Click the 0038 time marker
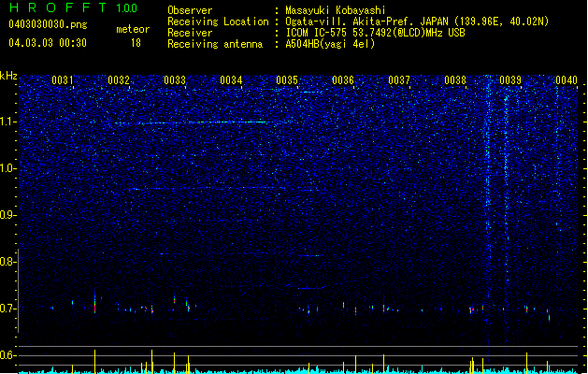 (455, 80)
